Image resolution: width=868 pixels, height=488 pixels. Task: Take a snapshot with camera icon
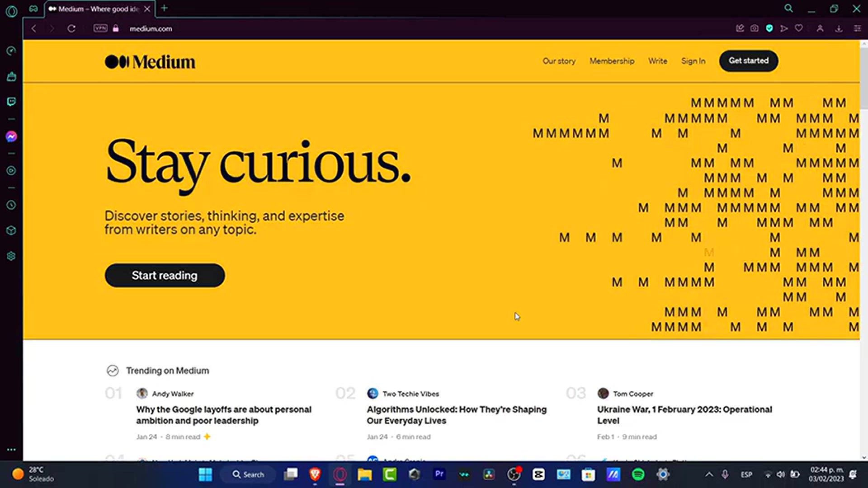pos(754,28)
